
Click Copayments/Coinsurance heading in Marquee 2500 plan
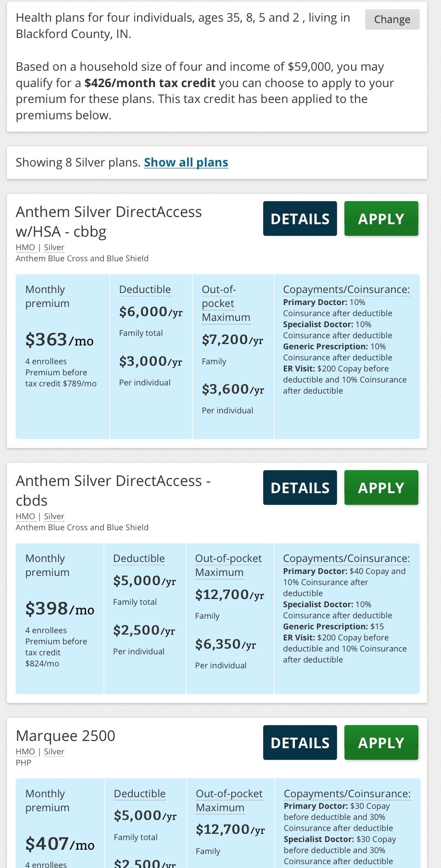click(347, 794)
